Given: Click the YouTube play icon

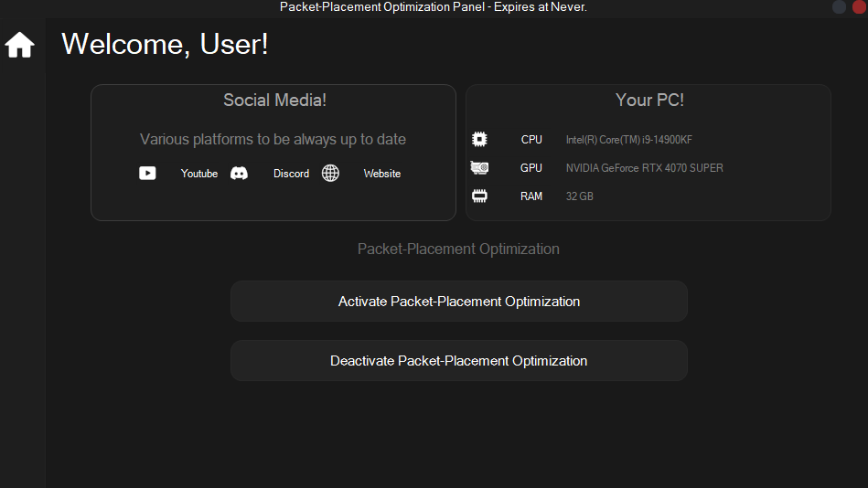Looking at the screenshot, I should tap(147, 174).
